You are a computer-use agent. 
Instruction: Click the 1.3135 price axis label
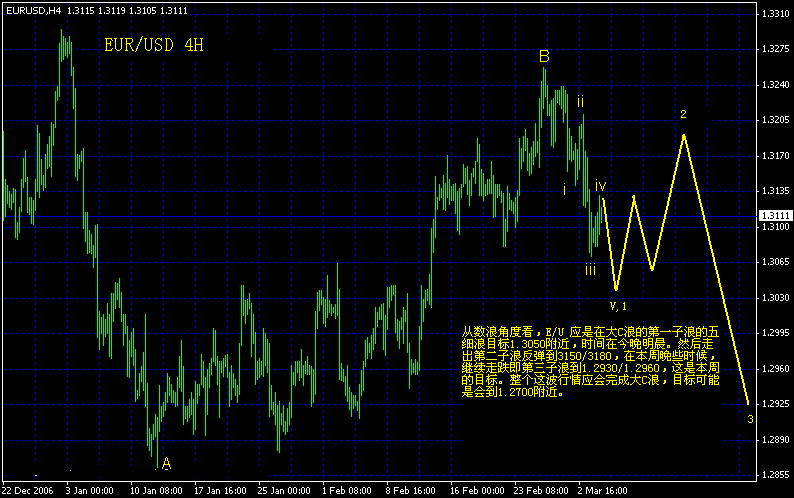pyautogui.click(x=775, y=191)
